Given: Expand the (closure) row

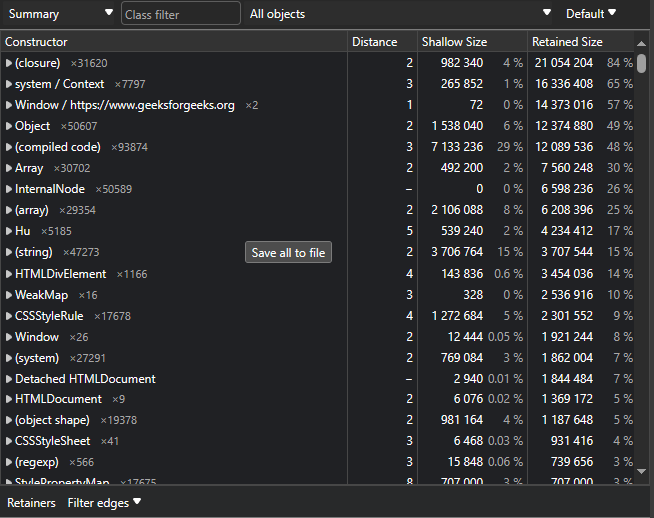Looking at the screenshot, I should [x=9, y=63].
